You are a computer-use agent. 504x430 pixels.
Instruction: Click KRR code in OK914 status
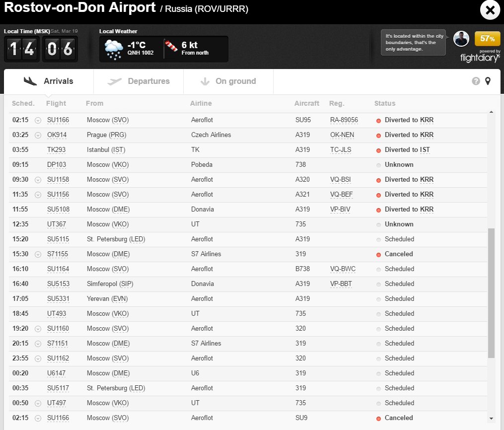pos(427,135)
